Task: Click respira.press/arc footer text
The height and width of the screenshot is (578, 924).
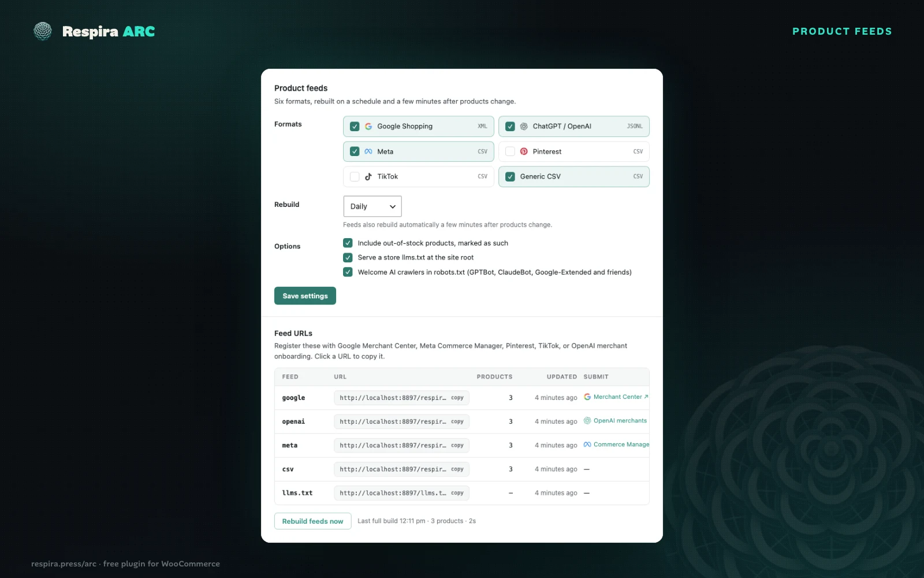Action: point(64,564)
